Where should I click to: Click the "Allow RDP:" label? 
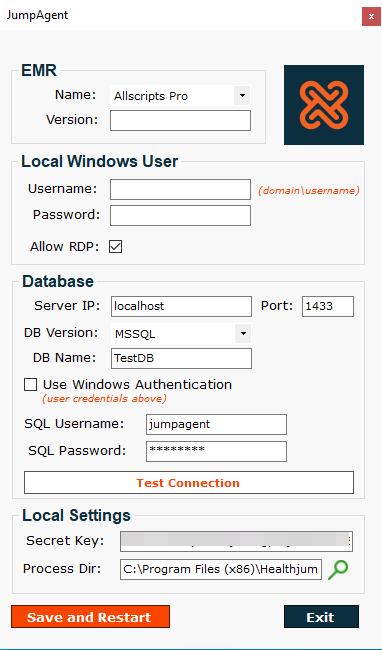point(65,247)
